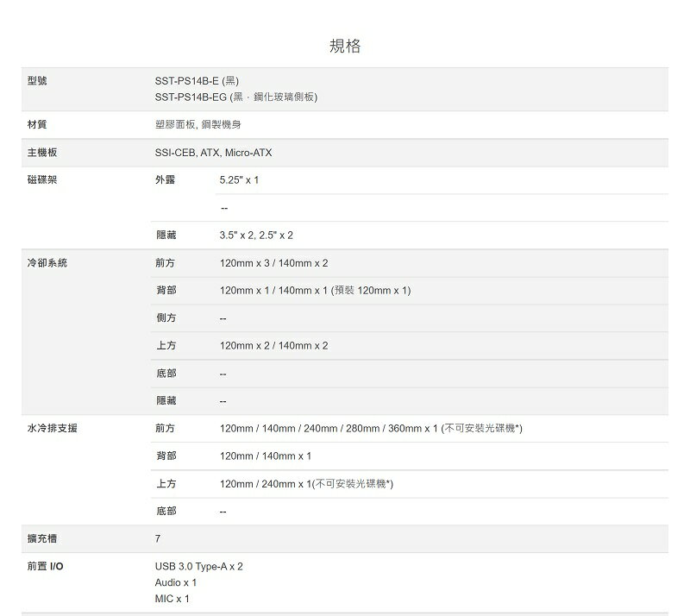
Task: Click the 主機板 row label
Action: tap(41, 152)
